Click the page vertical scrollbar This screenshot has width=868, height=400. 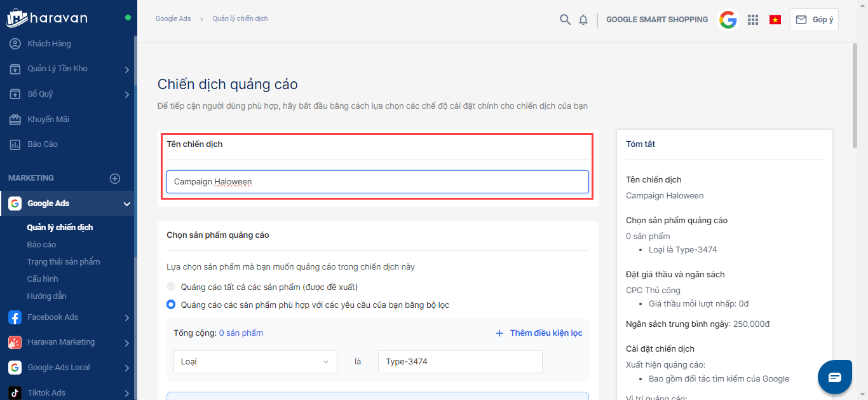(855, 95)
